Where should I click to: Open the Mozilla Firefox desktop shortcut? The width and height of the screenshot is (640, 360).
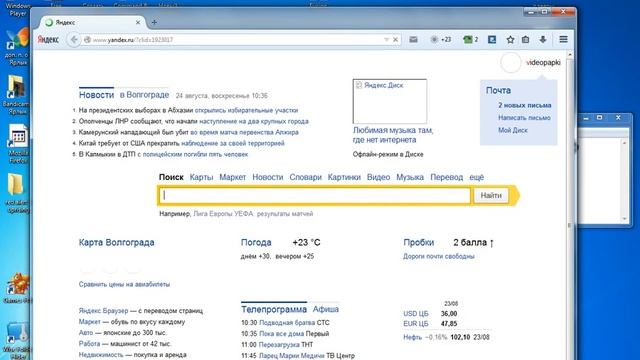point(18,144)
